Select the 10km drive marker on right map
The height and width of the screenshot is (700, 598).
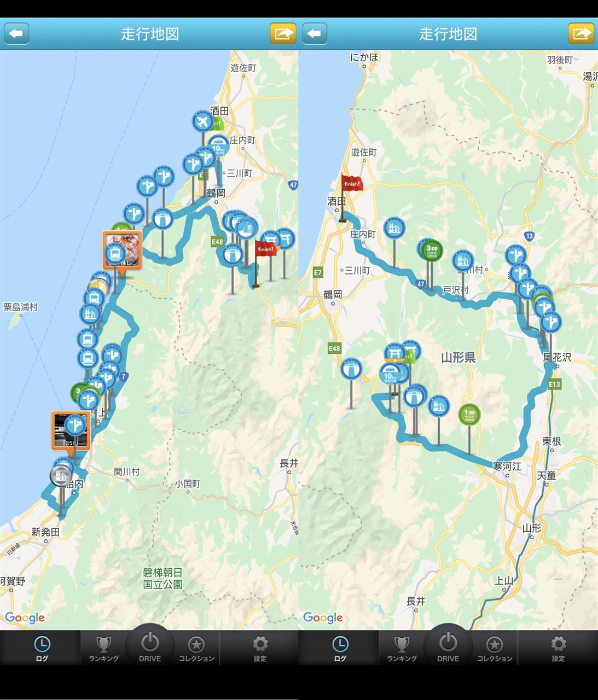coord(390,375)
